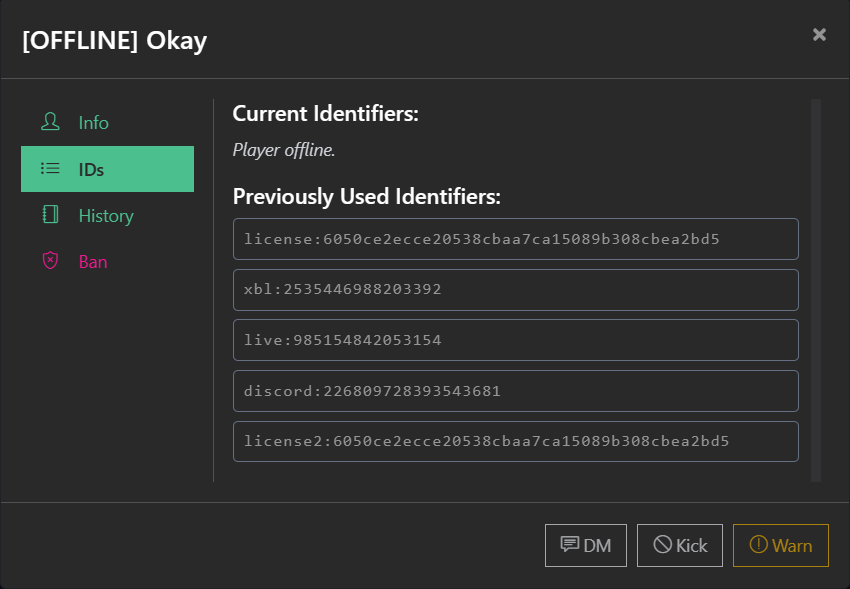Viewport: 850px width, 589px height.
Task: Open the History tab
Action: [x=105, y=215]
